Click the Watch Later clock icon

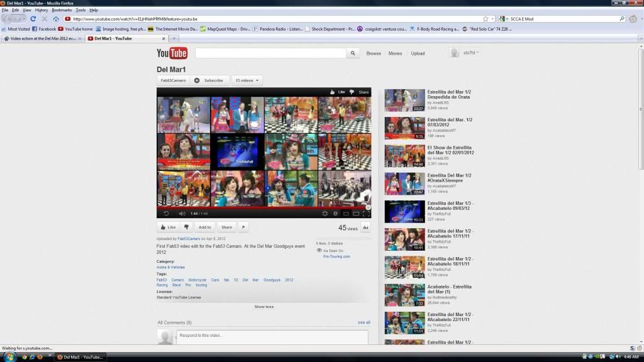pyautogui.click(x=335, y=214)
